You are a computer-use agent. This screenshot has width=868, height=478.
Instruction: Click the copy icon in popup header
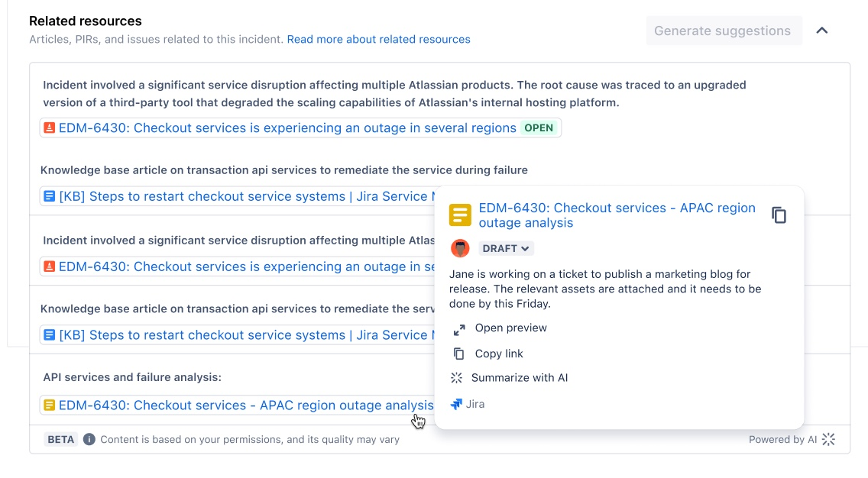(x=779, y=215)
